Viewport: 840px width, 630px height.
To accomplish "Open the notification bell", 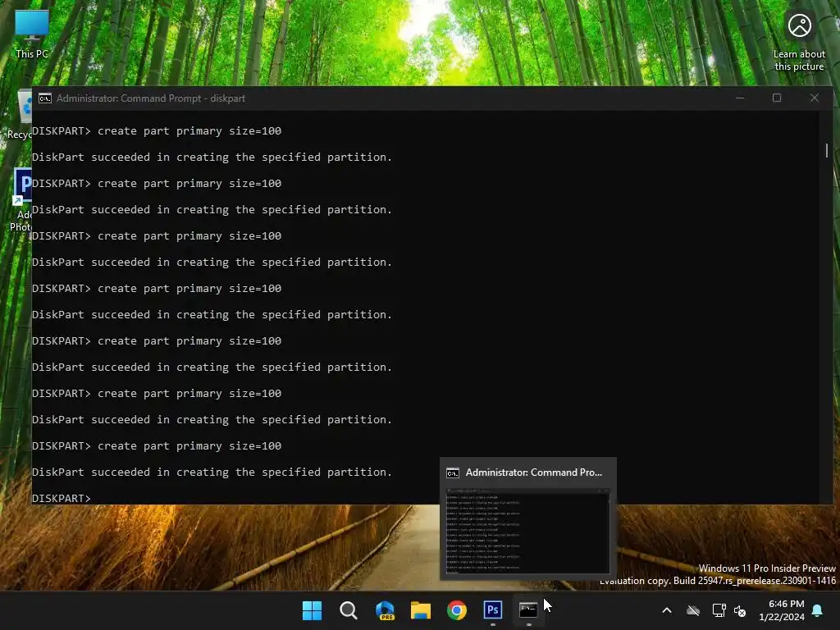I will [x=818, y=610].
